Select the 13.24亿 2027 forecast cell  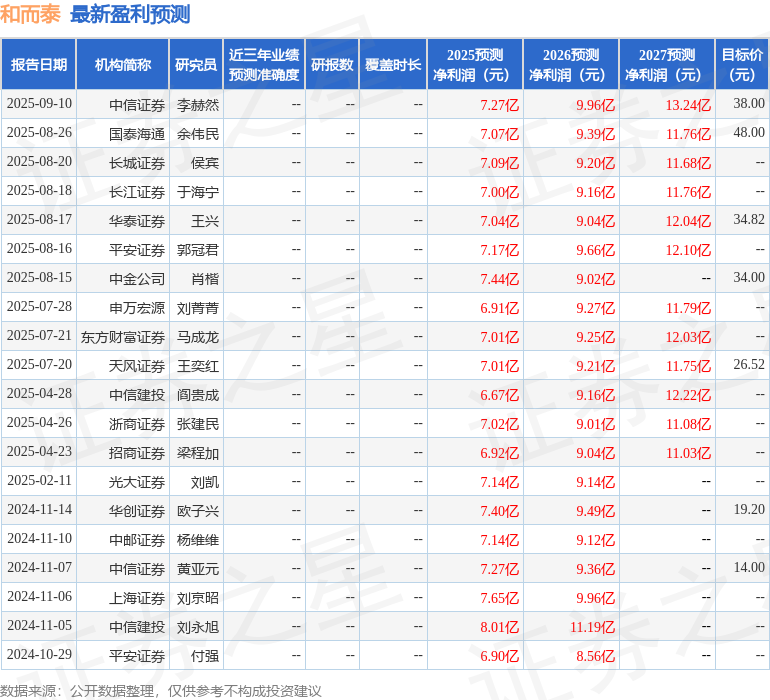[688, 105]
